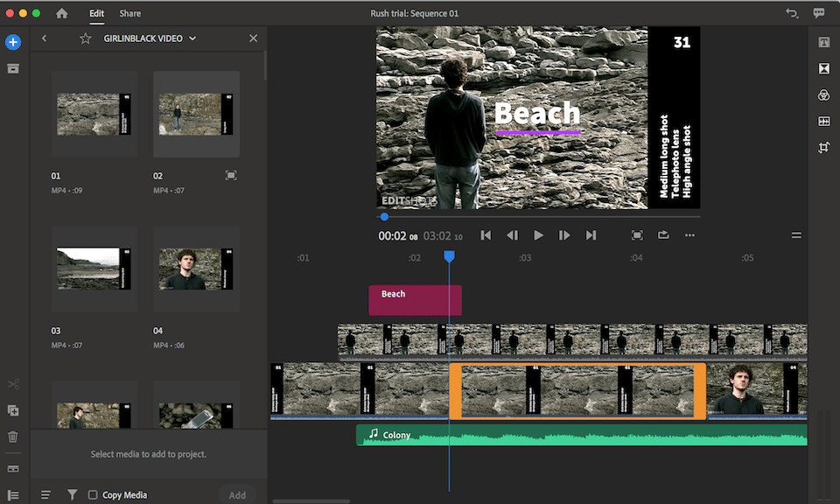Select the Edit tab

[x=96, y=13]
